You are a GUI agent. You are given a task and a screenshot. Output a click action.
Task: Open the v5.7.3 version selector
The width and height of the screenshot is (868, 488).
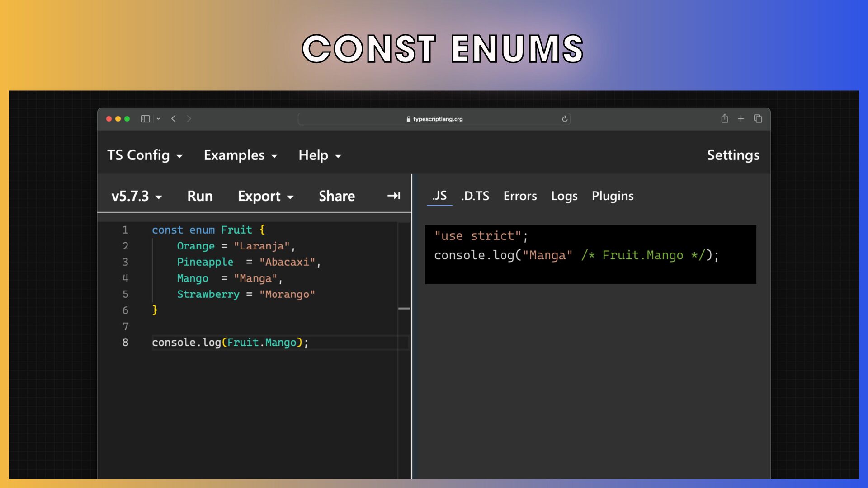point(137,196)
